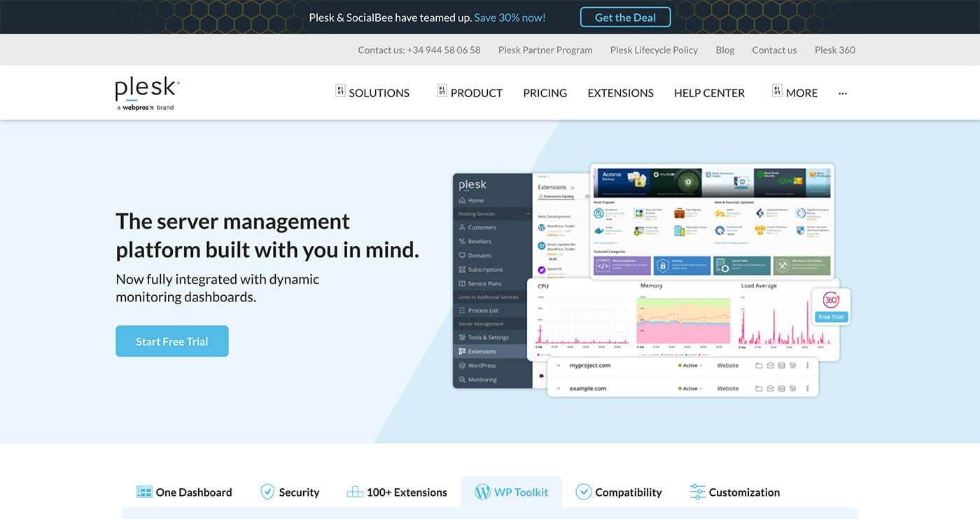The image size is (980, 519).
Task: Expand the myproject.com row chevron
Action: (x=558, y=365)
